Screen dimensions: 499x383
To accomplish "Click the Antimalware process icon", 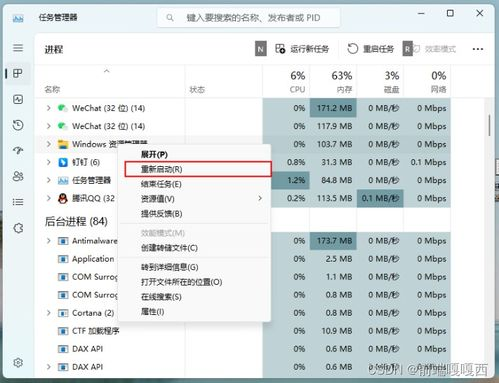I will pyautogui.click(x=63, y=241).
